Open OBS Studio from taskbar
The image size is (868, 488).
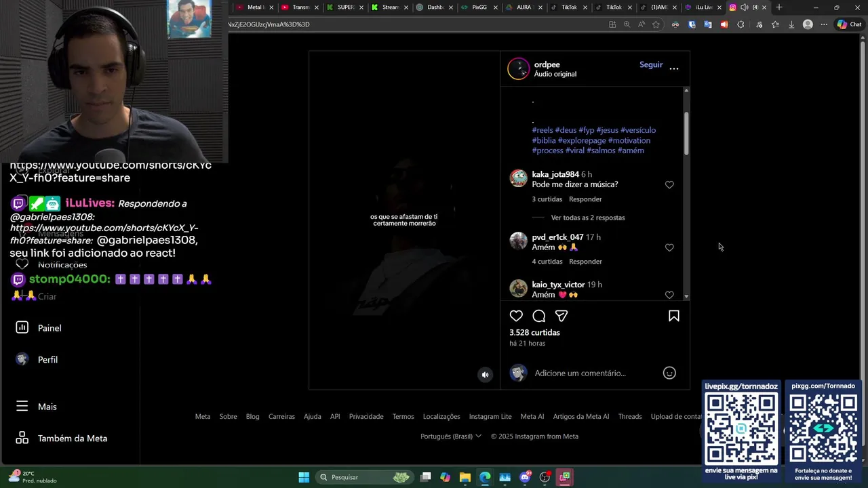click(x=545, y=477)
